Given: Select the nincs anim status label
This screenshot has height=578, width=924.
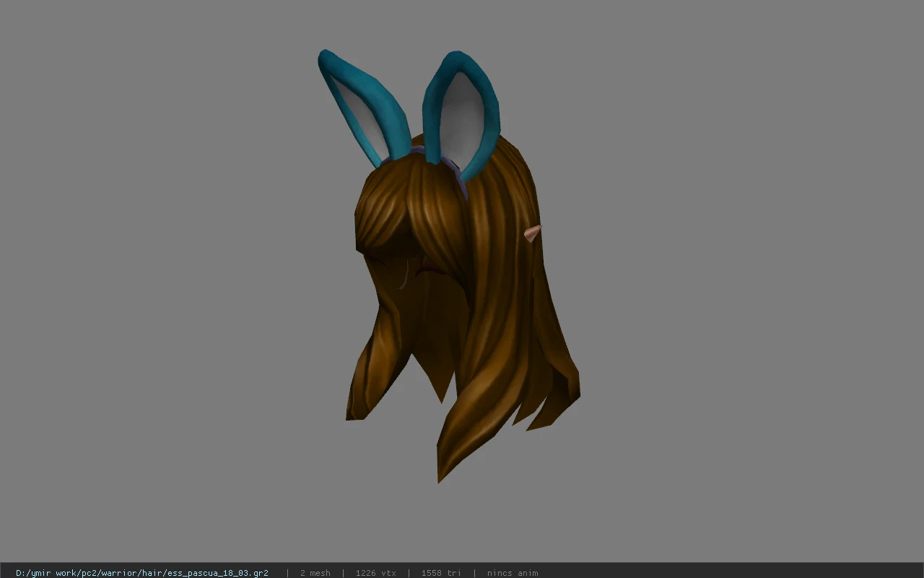Looking at the screenshot, I should [513, 573].
